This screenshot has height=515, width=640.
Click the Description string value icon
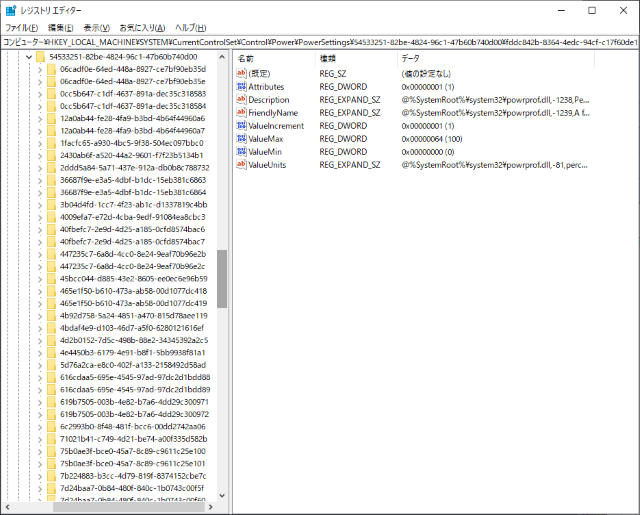(241, 100)
